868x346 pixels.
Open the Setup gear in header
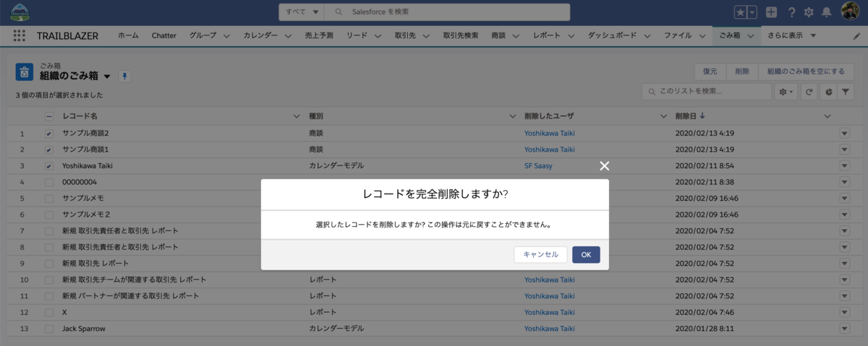pos(809,12)
